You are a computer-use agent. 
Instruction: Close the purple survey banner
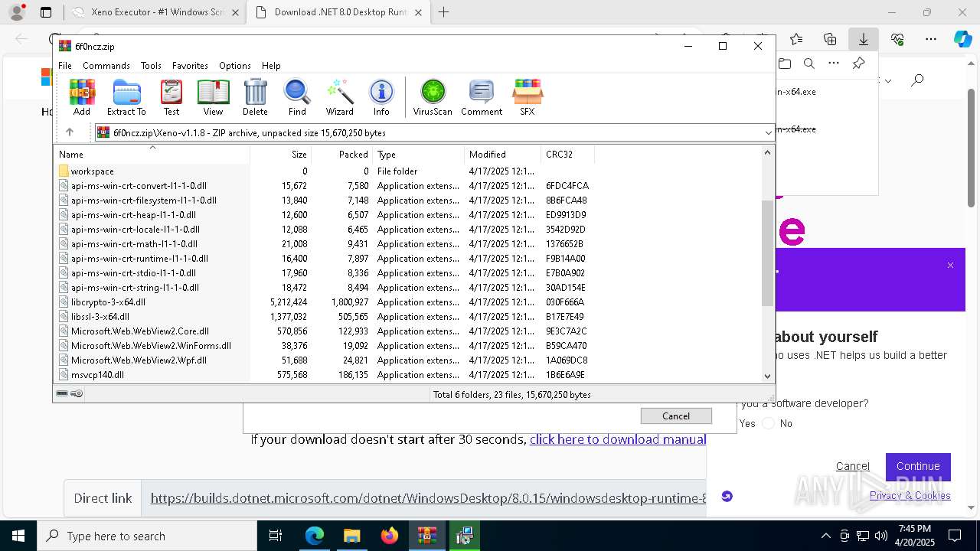950,266
